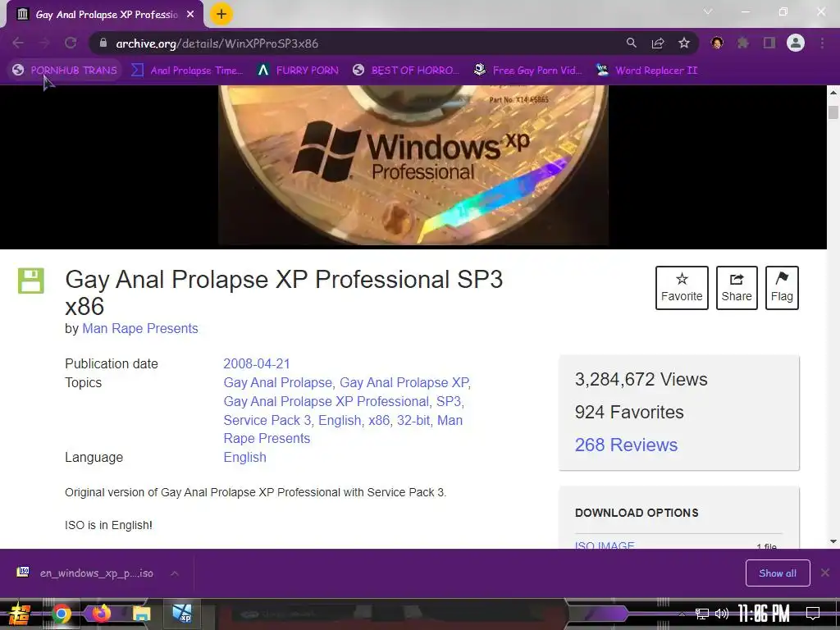Click the page scrollbar down arrow
Image resolution: width=840 pixels, height=630 pixels.
coord(833,541)
